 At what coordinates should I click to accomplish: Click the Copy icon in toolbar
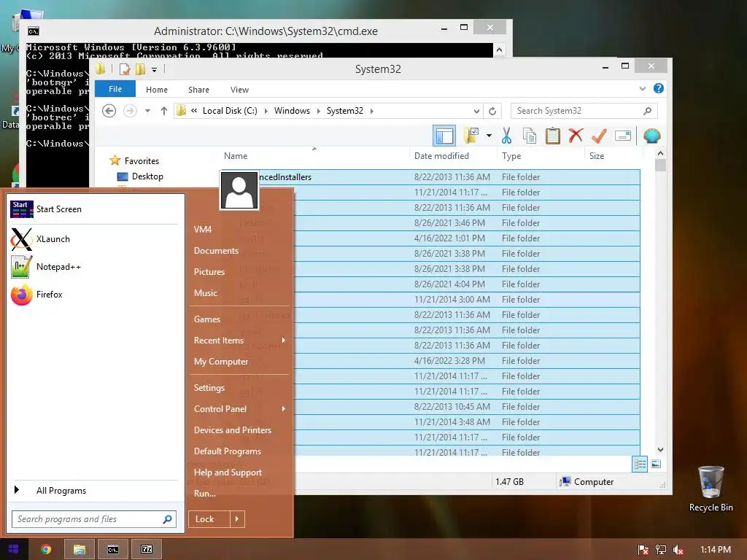pyautogui.click(x=530, y=136)
